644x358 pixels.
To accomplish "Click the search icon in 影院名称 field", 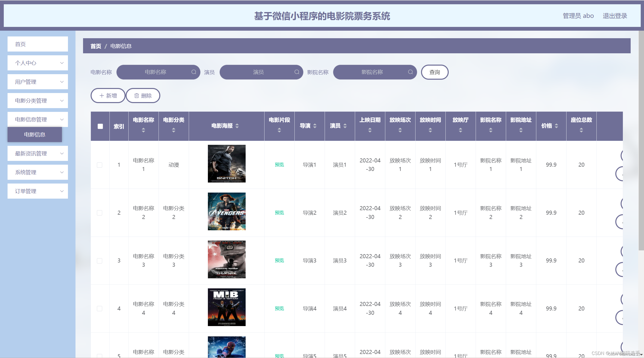I will [x=410, y=72].
